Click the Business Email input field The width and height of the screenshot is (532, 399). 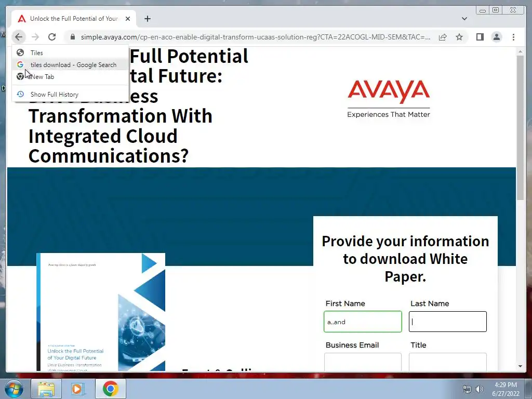(363, 362)
